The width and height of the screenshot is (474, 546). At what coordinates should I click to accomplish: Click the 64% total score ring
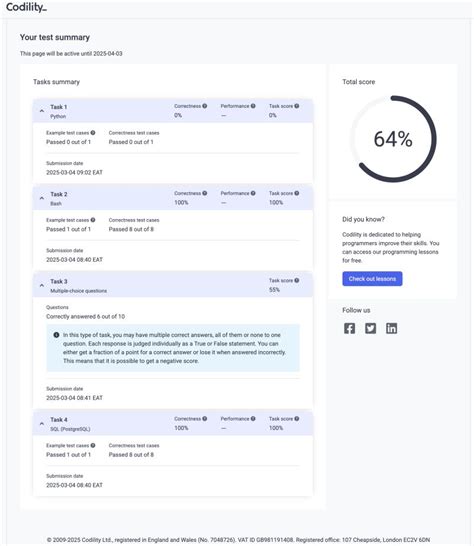[393, 139]
